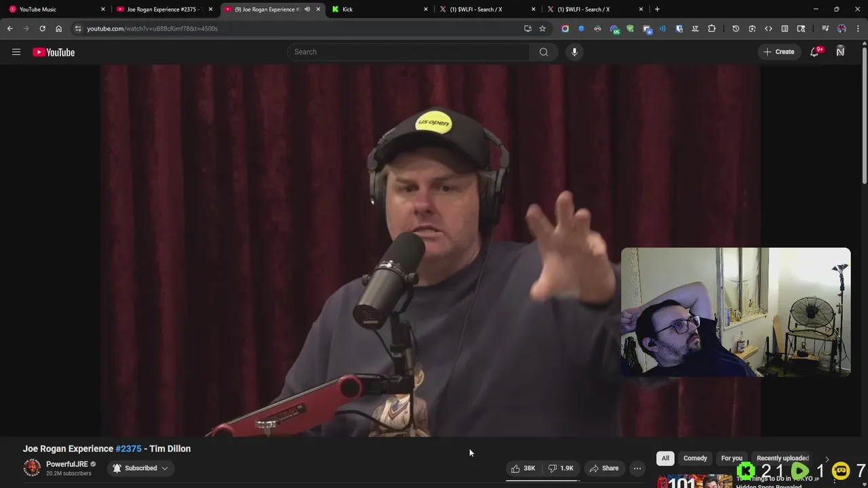Image resolution: width=868 pixels, height=488 pixels.
Task: Click the search magnifier button
Action: pos(543,52)
